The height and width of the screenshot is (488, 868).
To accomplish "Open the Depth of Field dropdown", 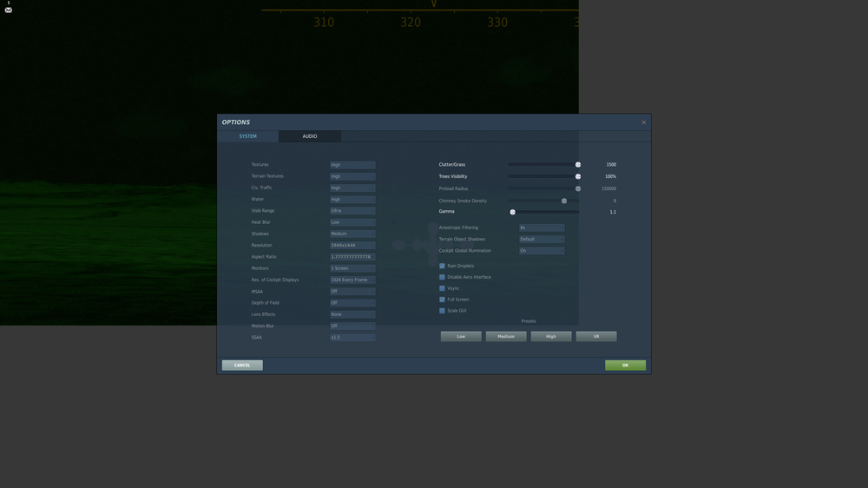I will (352, 303).
